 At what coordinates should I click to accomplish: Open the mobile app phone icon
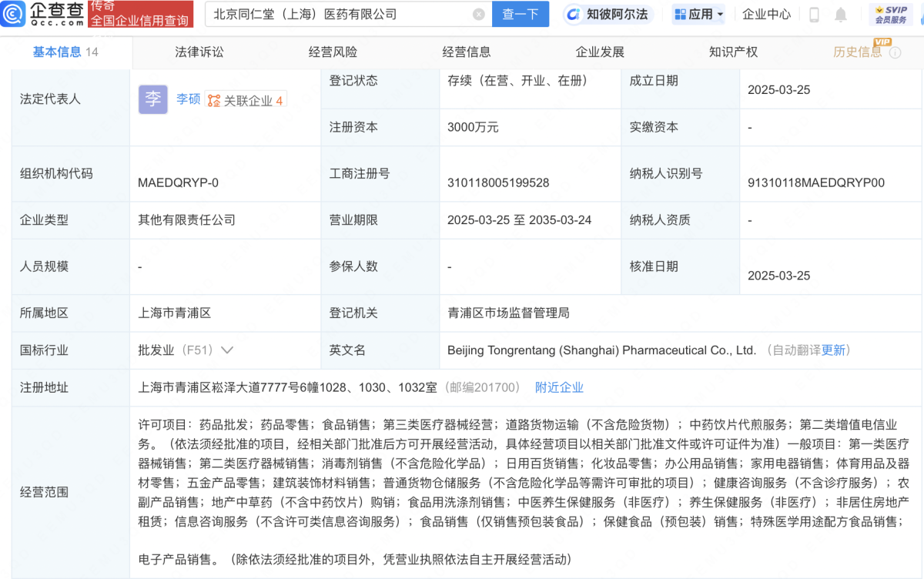point(815,14)
